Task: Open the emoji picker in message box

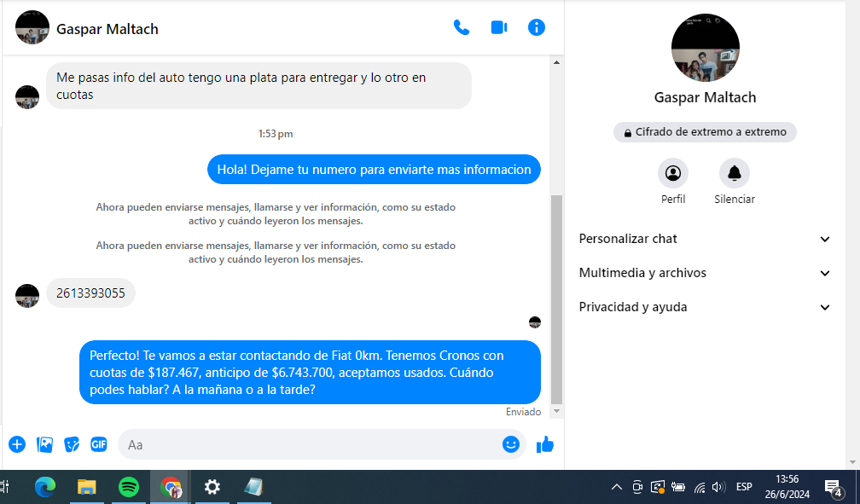Action: click(x=510, y=444)
